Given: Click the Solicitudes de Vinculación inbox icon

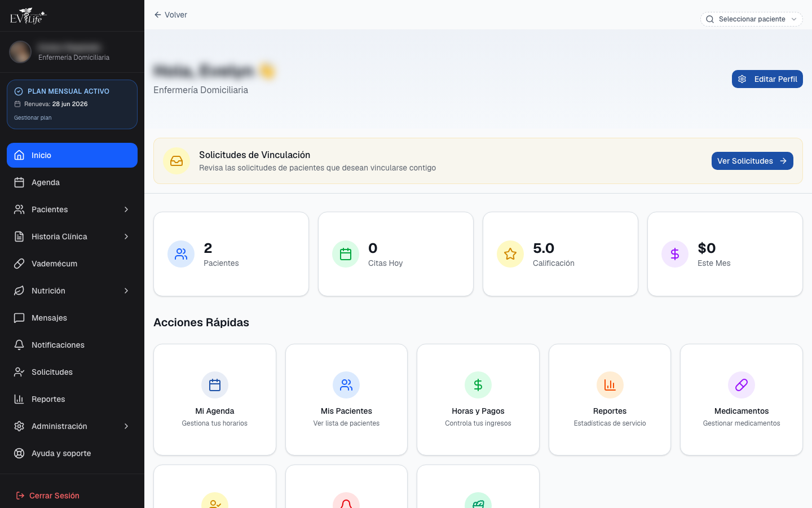Looking at the screenshot, I should coord(176,161).
